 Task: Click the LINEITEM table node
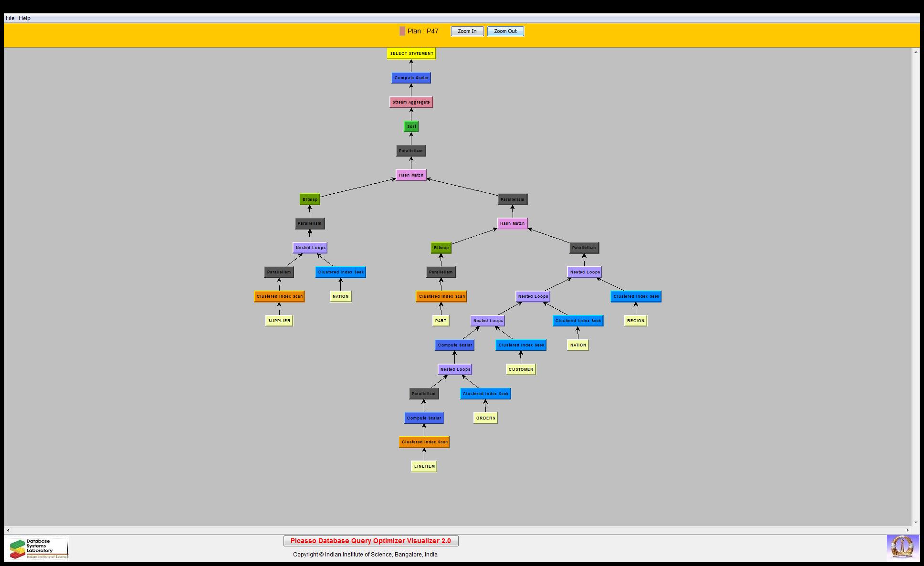coord(424,466)
